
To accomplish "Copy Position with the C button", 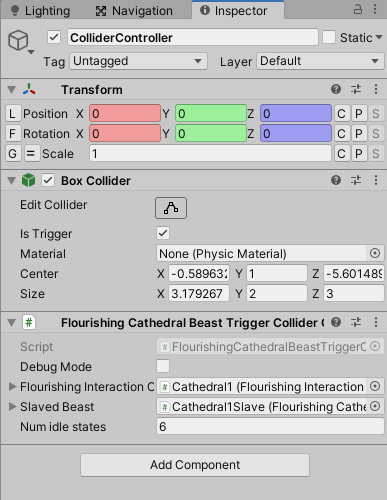I will (x=342, y=114).
